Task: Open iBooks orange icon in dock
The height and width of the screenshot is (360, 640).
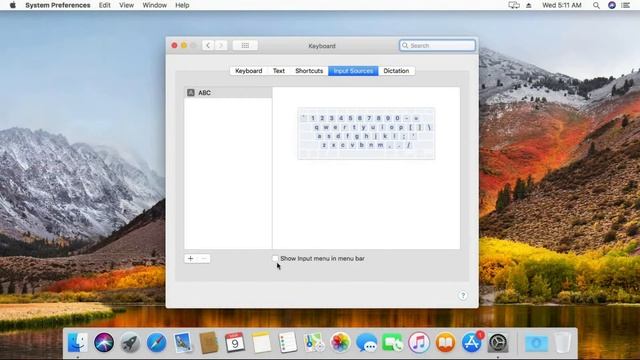Action: 445,342
